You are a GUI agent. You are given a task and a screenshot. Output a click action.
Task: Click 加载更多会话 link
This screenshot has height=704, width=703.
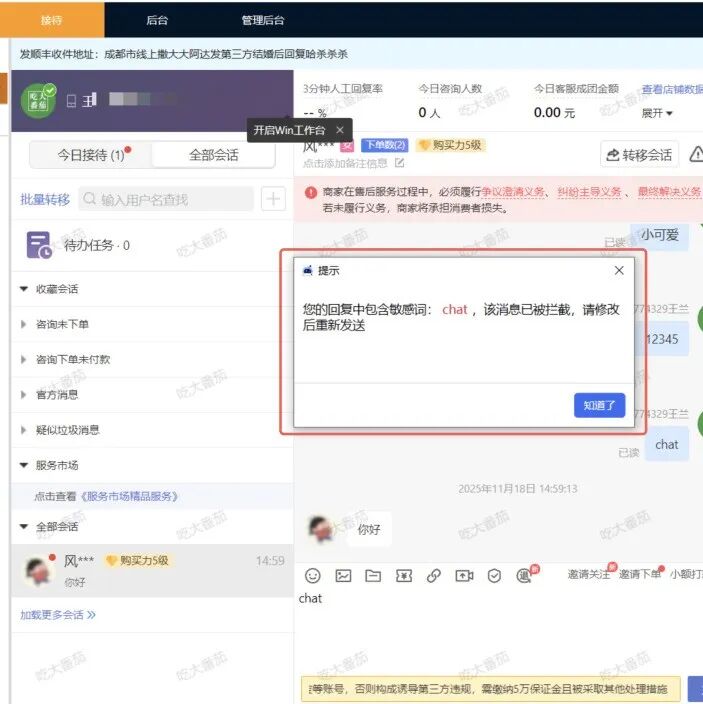(x=58, y=615)
